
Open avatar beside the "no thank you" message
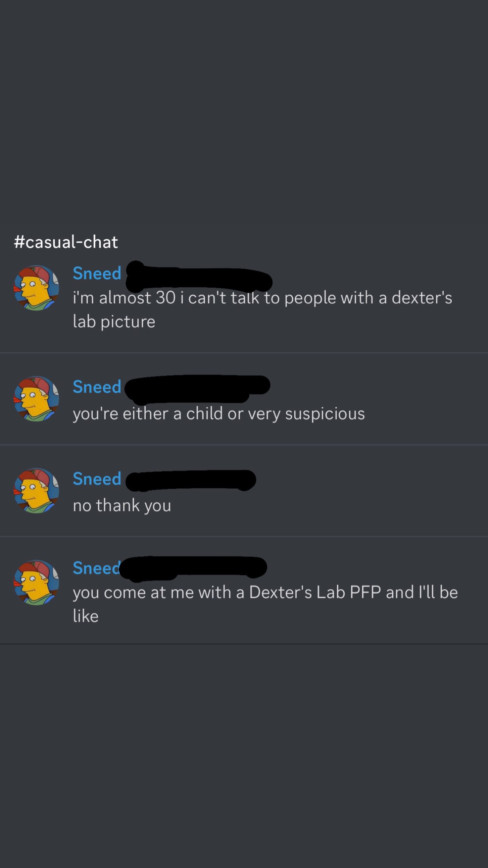click(36, 491)
